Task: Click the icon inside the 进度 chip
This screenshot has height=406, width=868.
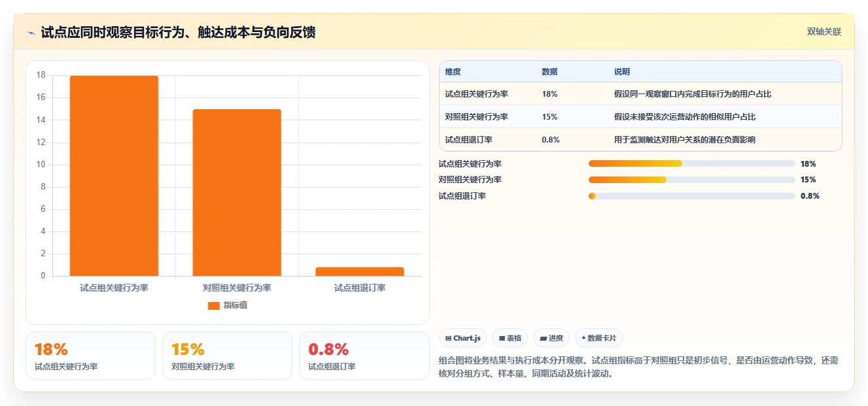Action: coord(543,339)
